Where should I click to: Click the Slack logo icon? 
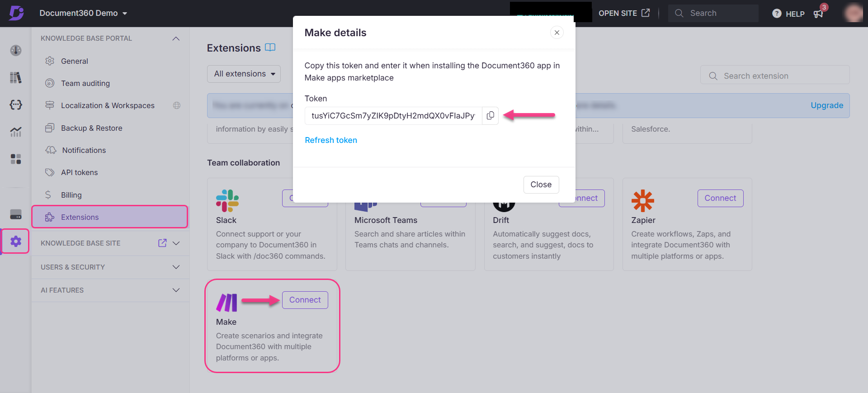pyautogui.click(x=227, y=200)
